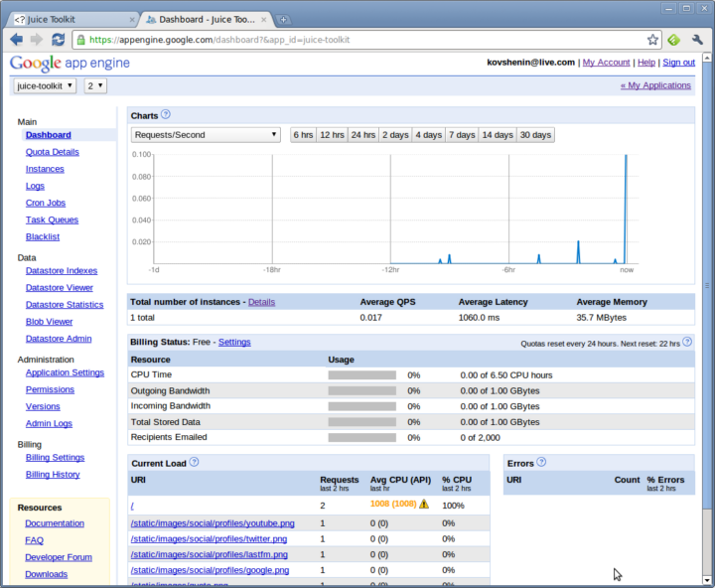Close the Juice Toolkit tab
Viewport: 715px width, 588px height.
(132, 20)
